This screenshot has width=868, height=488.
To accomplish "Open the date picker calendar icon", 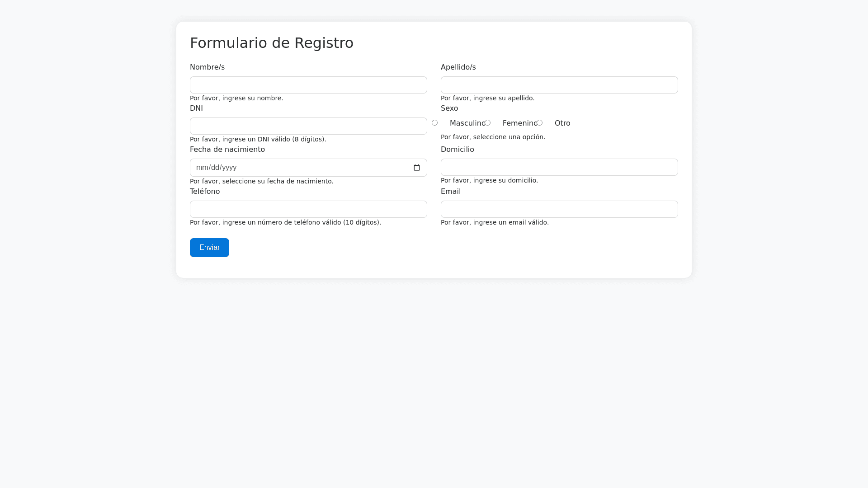I will [x=417, y=168].
